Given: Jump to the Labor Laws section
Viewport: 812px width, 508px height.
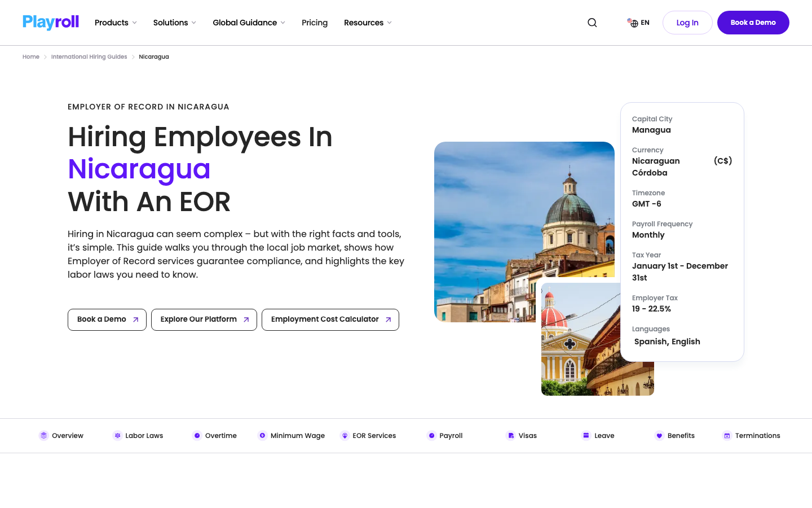Looking at the screenshot, I should (138, 436).
